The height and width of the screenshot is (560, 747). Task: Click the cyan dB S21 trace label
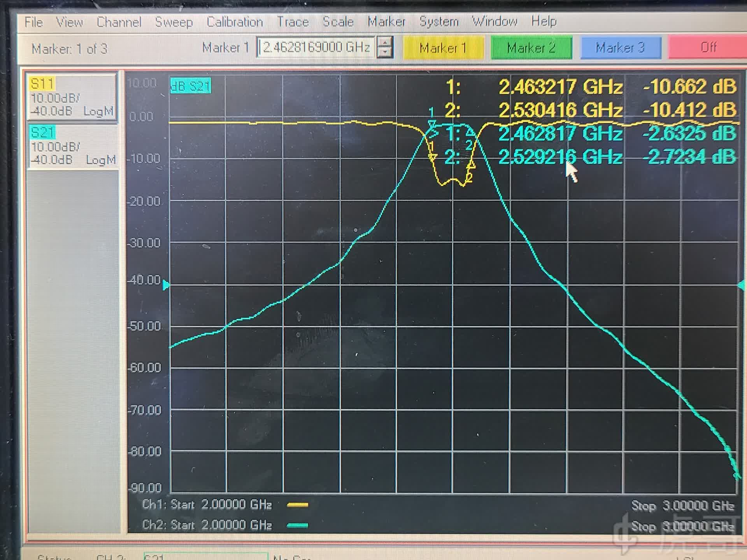[191, 86]
